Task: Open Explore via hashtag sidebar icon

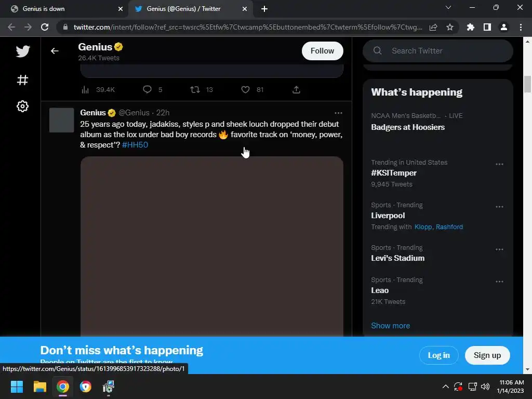Action: click(22, 80)
